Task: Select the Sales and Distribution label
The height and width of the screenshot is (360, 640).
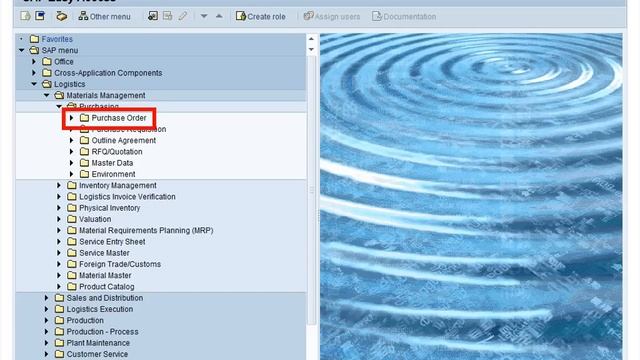Action: coord(105,298)
